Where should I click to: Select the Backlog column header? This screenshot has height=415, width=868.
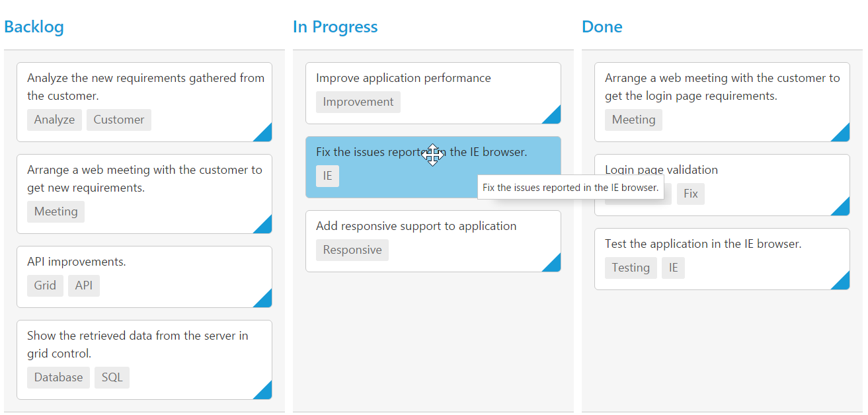(x=34, y=27)
